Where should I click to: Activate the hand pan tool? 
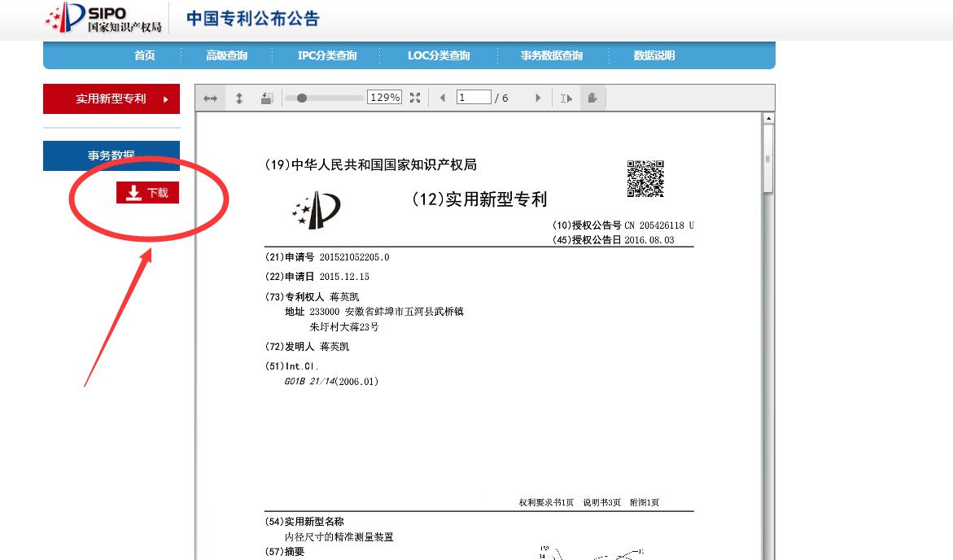(592, 98)
